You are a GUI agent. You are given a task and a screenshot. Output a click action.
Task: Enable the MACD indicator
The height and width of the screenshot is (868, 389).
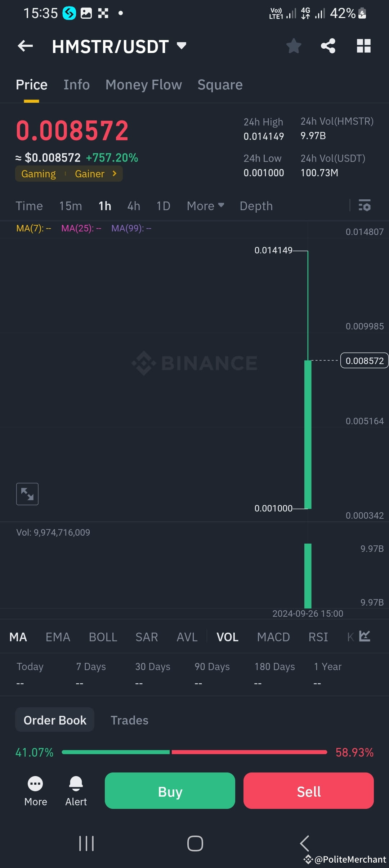click(x=273, y=637)
